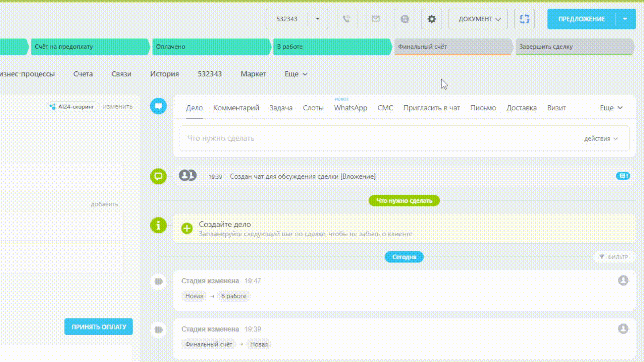
Task: Open the WhatsApp tab
Action: pyautogui.click(x=351, y=108)
